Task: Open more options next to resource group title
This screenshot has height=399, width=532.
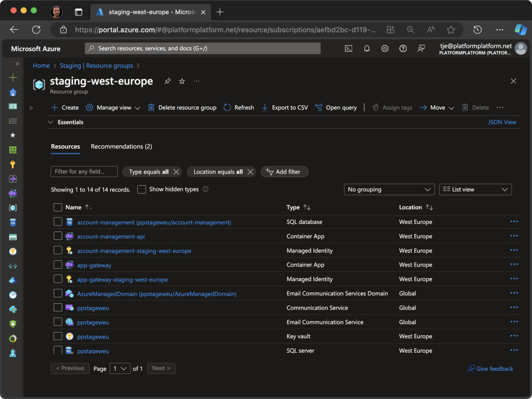Action: (x=197, y=81)
